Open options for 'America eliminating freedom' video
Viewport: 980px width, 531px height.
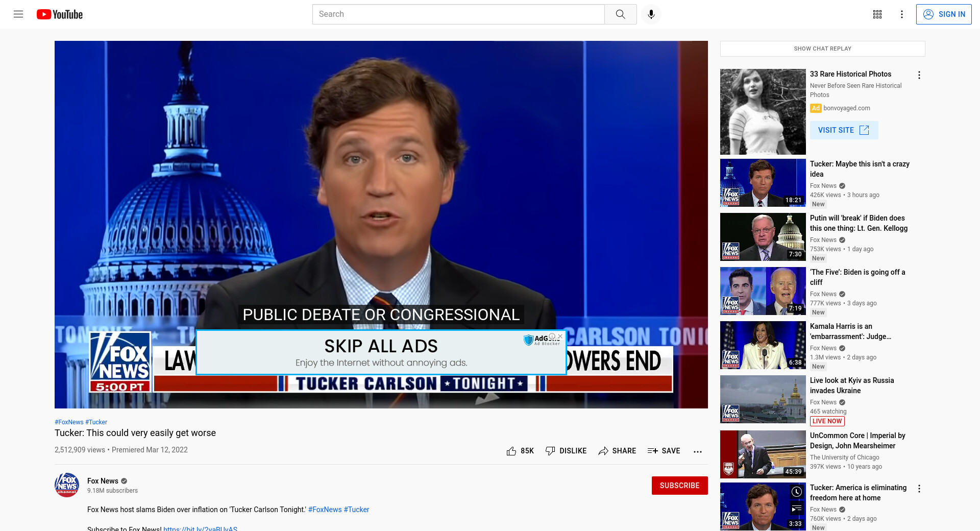(x=919, y=489)
